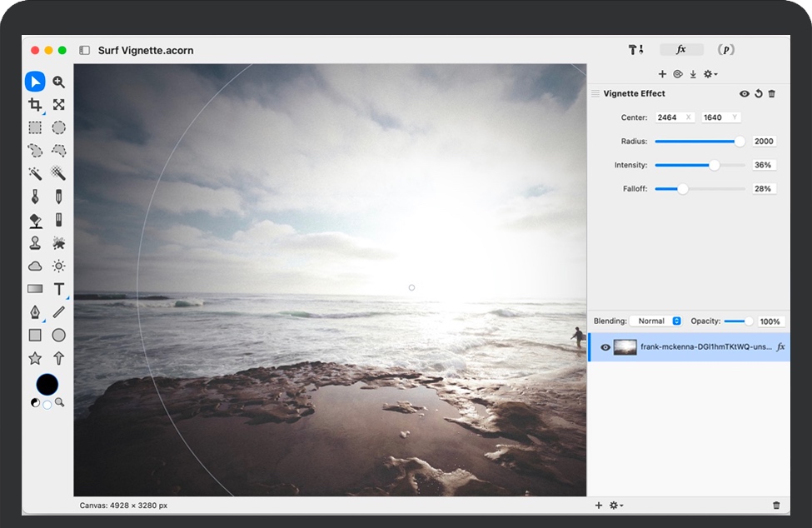Activate the Star shape tool

click(35, 358)
